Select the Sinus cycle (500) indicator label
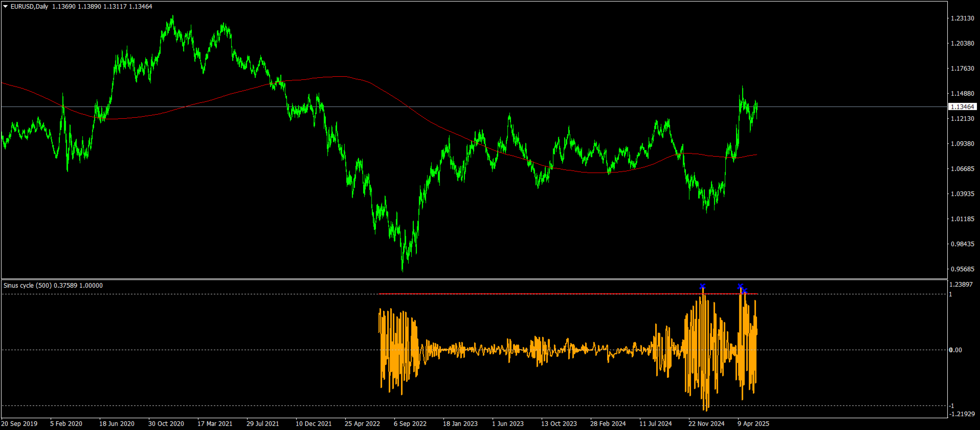The image size is (980, 430). (x=28, y=286)
